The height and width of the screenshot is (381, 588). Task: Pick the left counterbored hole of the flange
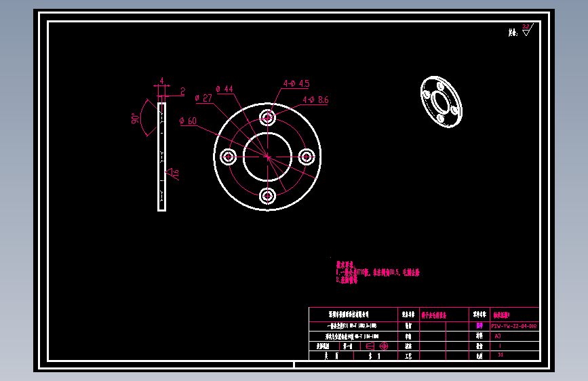point(228,157)
